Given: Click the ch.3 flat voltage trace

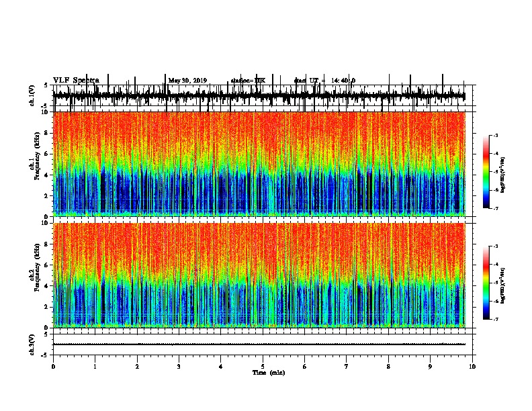Looking at the screenshot, I should pyautogui.click(x=259, y=345).
